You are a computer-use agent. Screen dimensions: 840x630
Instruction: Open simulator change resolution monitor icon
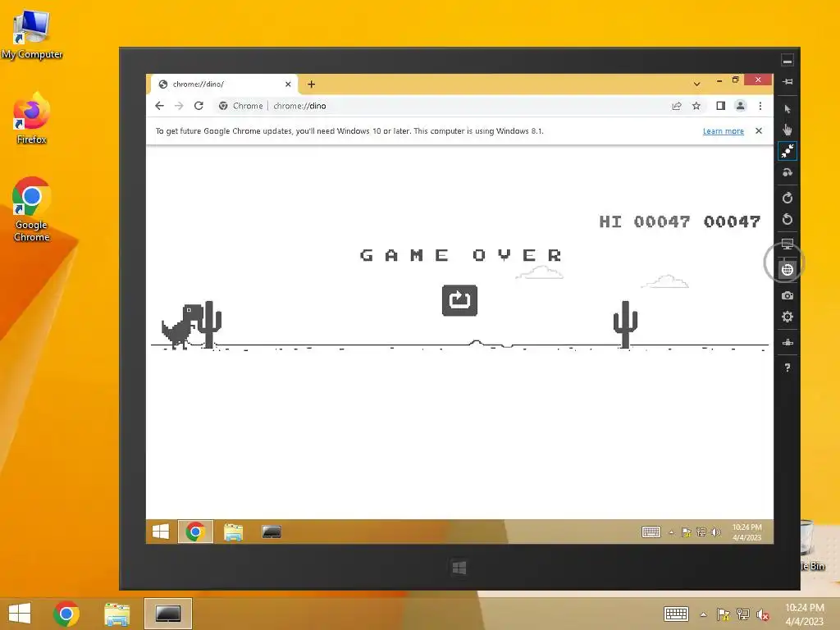(x=787, y=244)
